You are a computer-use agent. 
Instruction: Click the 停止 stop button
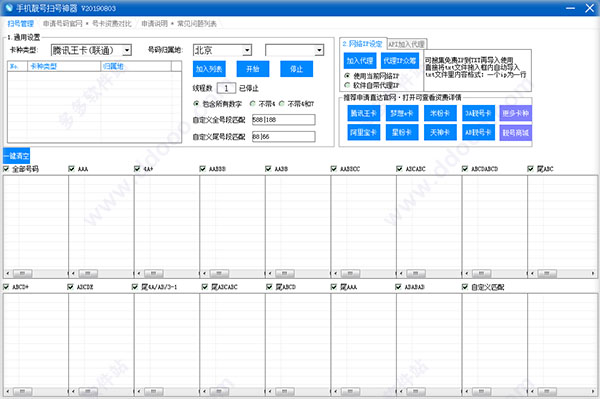tap(297, 69)
